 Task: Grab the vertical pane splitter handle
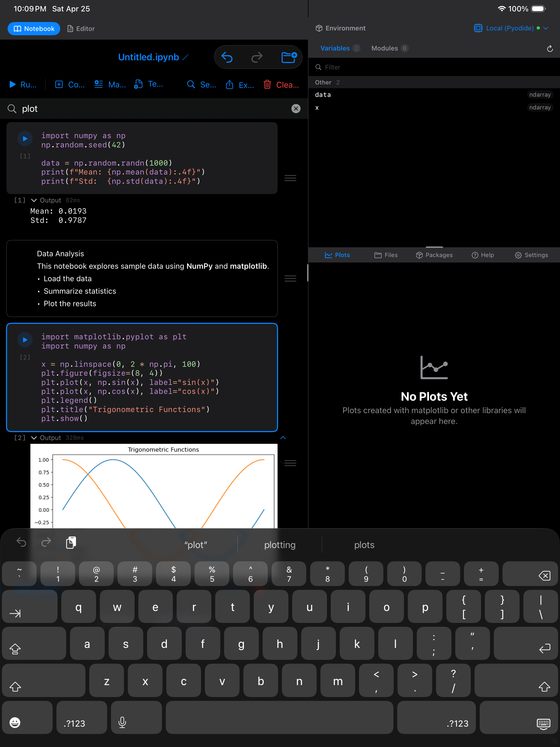point(308,273)
